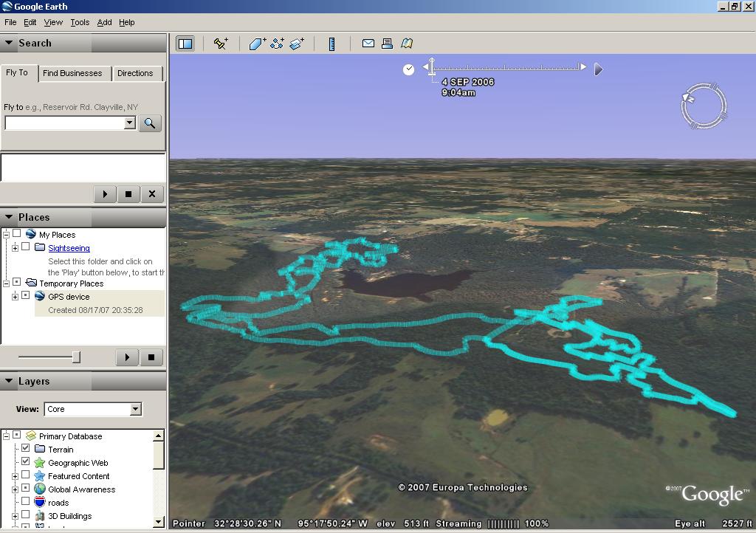This screenshot has width=756, height=533.
Task: Open the Tools menu
Action: [80, 22]
